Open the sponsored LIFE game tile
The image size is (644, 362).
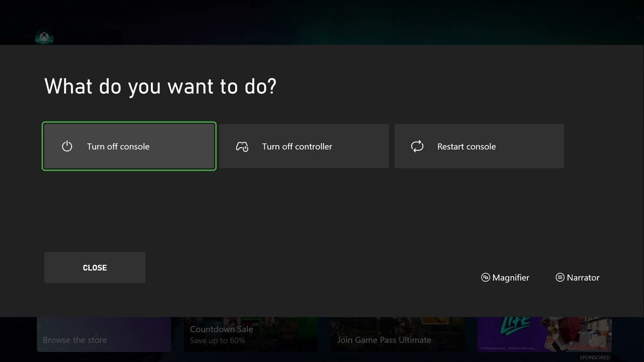[544, 334]
